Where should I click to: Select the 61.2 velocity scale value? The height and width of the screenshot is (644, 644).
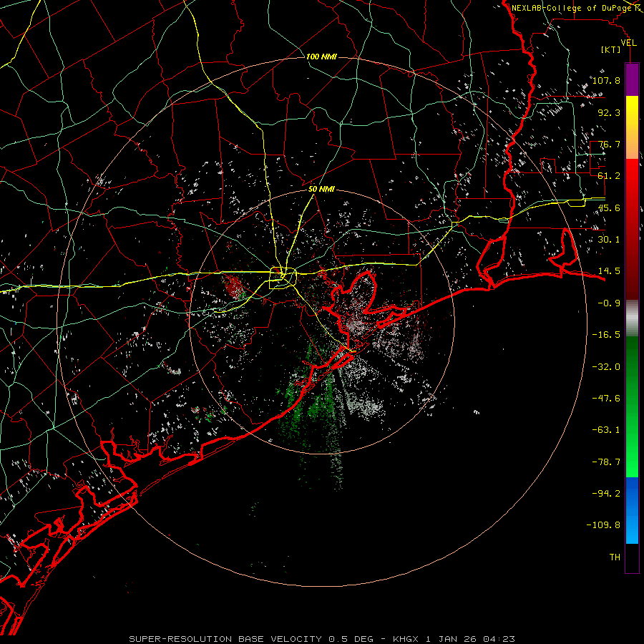tap(609, 176)
